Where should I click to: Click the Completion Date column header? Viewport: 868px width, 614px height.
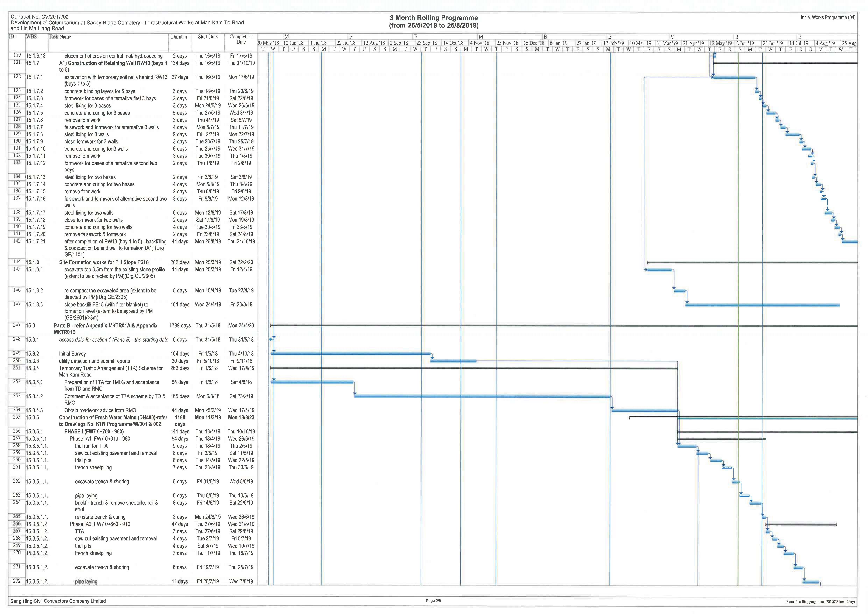pyautogui.click(x=241, y=39)
